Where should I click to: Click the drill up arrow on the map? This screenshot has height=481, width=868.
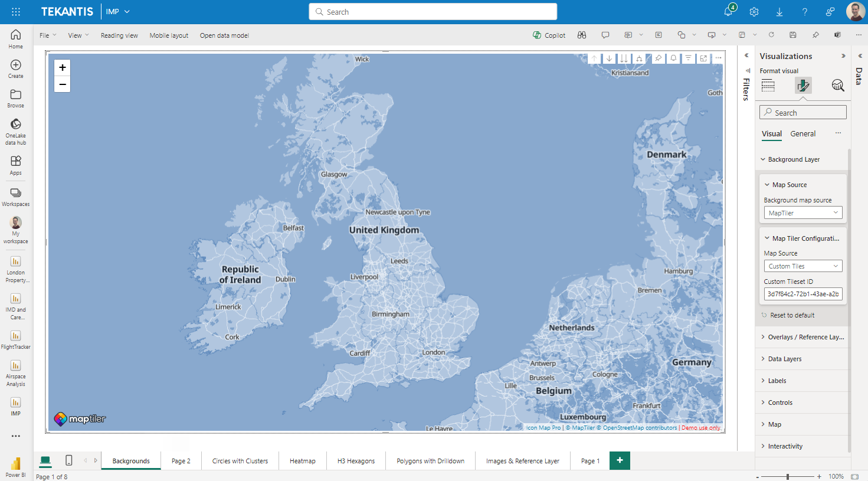tap(593, 58)
